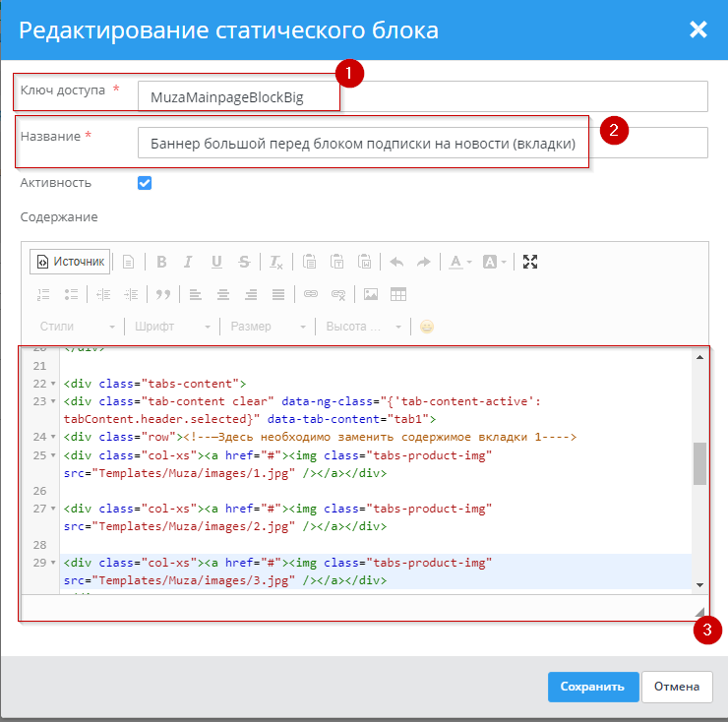The height and width of the screenshot is (722, 728).
Task: Collapse code line 22 fold arrow
Action: (x=53, y=384)
